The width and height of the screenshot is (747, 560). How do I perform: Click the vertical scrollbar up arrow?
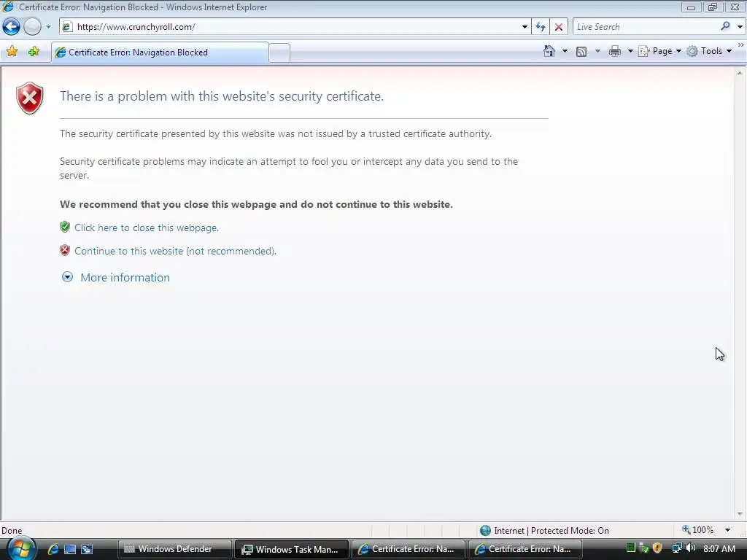pyautogui.click(x=740, y=73)
